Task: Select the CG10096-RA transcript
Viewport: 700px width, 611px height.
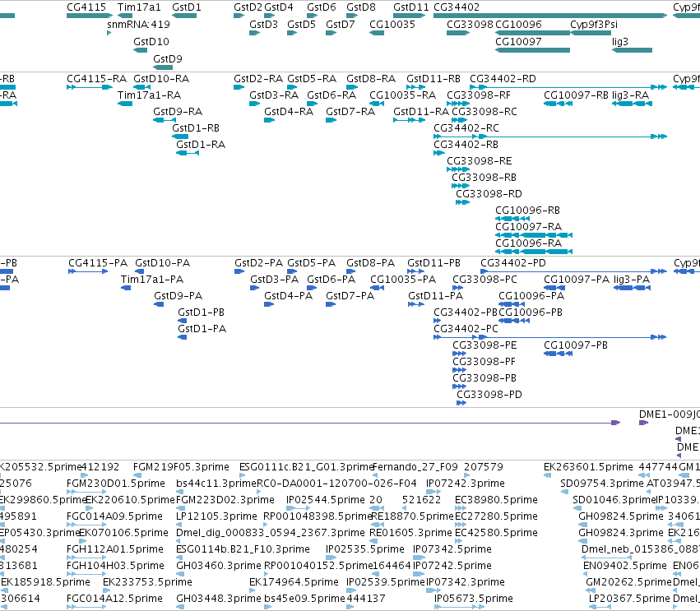Action: coord(534,252)
